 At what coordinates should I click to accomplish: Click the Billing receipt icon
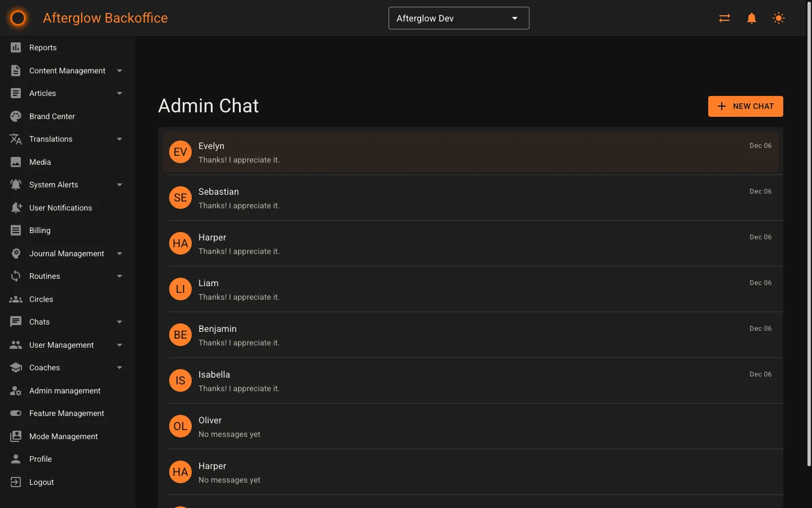tap(16, 230)
